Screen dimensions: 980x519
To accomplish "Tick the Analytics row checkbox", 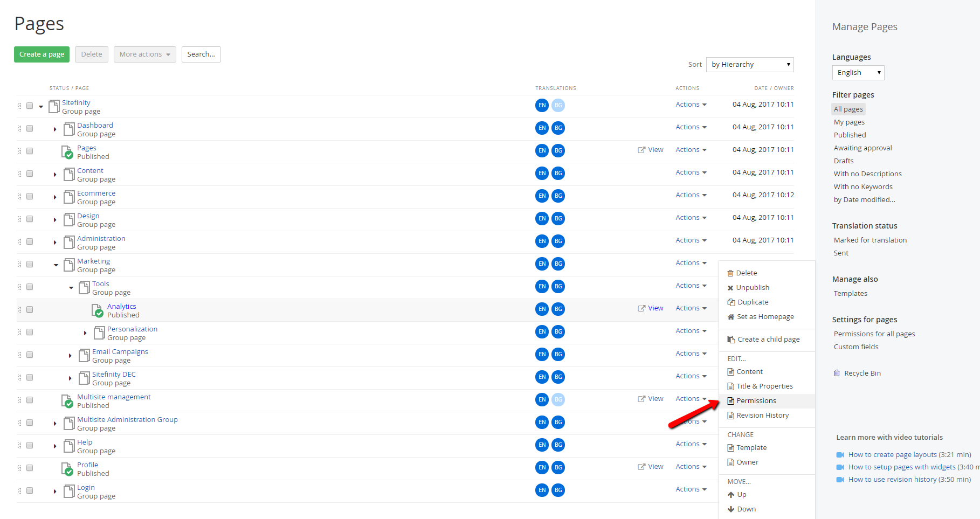I will coord(30,310).
